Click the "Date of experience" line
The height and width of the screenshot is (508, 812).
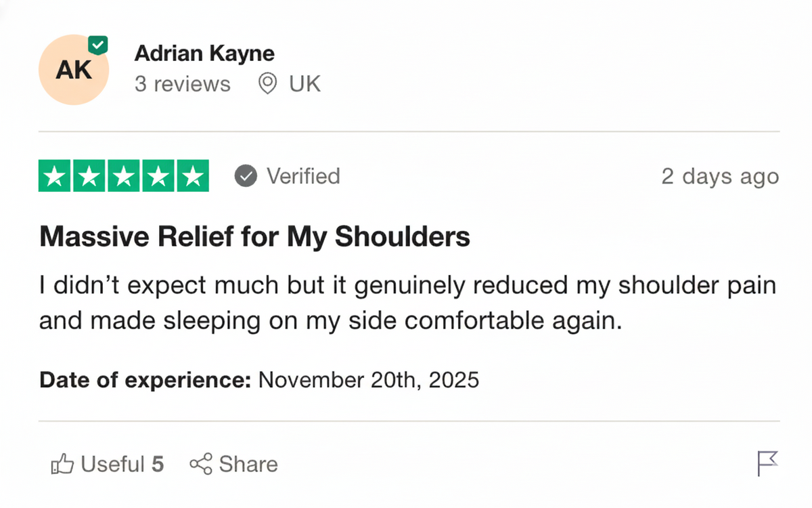coord(259,379)
